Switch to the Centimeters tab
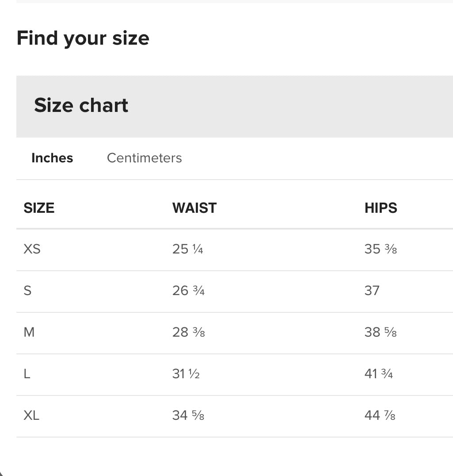The image size is (453, 476). pos(145,158)
